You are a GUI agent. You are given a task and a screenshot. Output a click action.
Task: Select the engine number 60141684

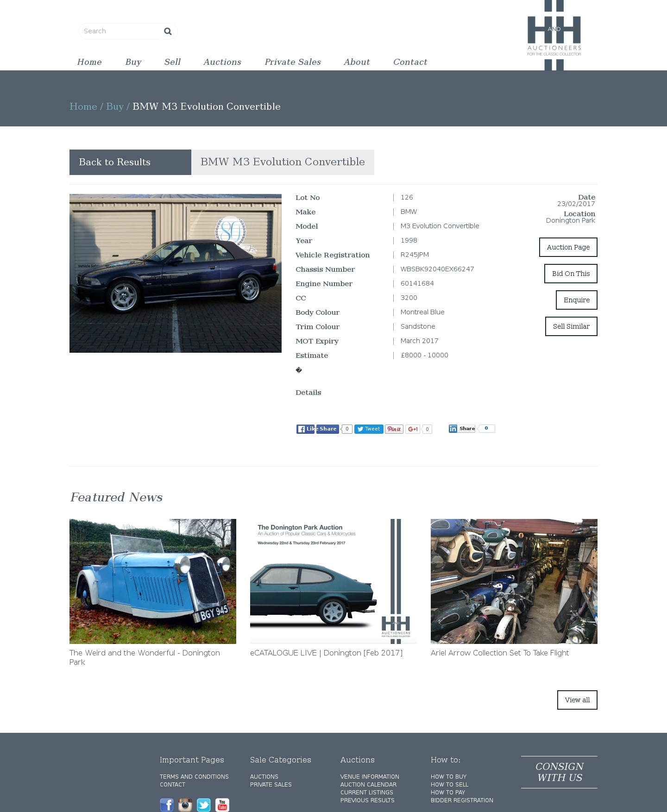pos(417,283)
